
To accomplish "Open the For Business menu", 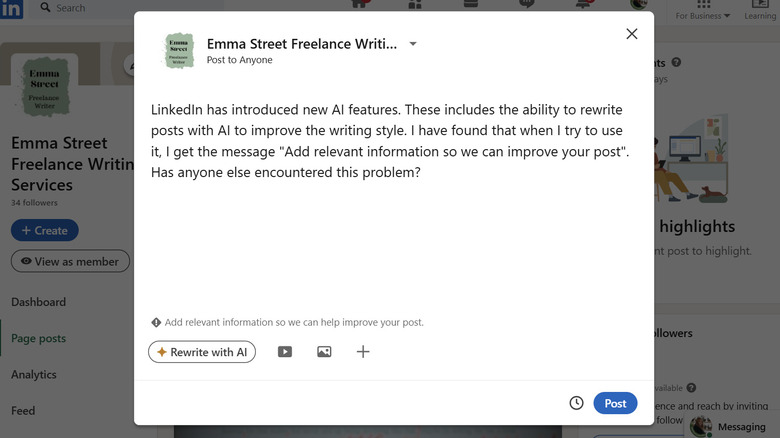I will pos(703,10).
